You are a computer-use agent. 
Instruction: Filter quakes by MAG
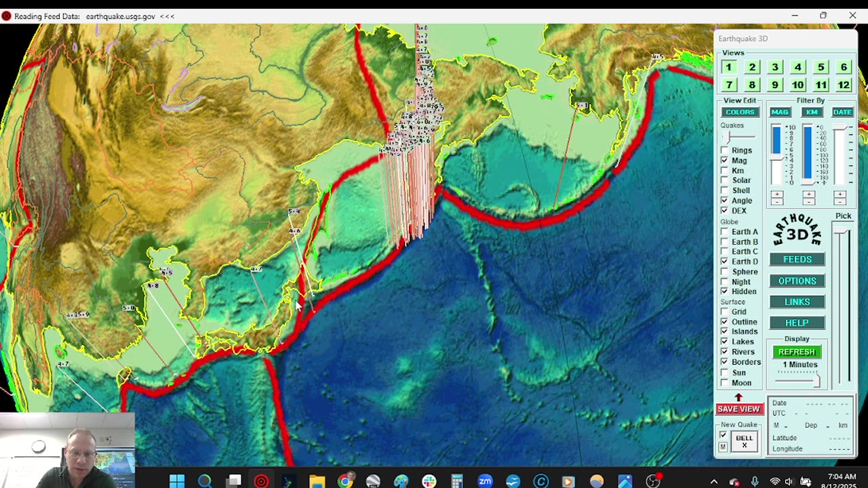tap(780, 112)
